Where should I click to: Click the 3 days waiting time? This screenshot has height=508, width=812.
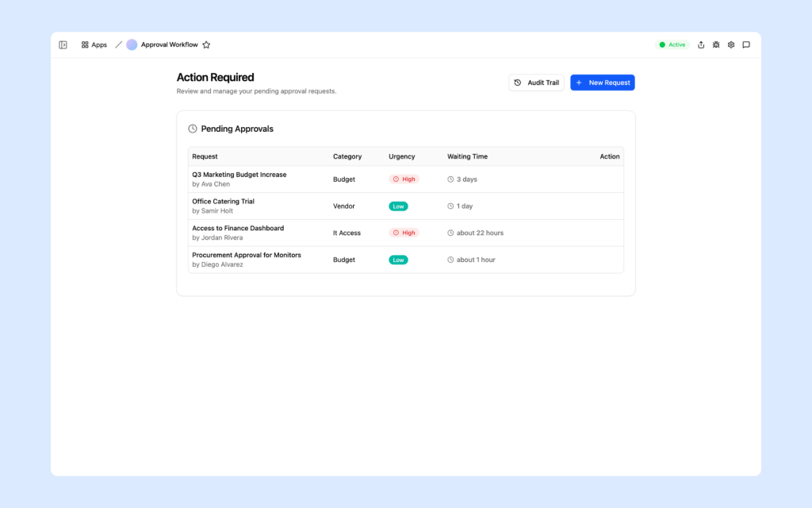pyautogui.click(x=462, y=179)
